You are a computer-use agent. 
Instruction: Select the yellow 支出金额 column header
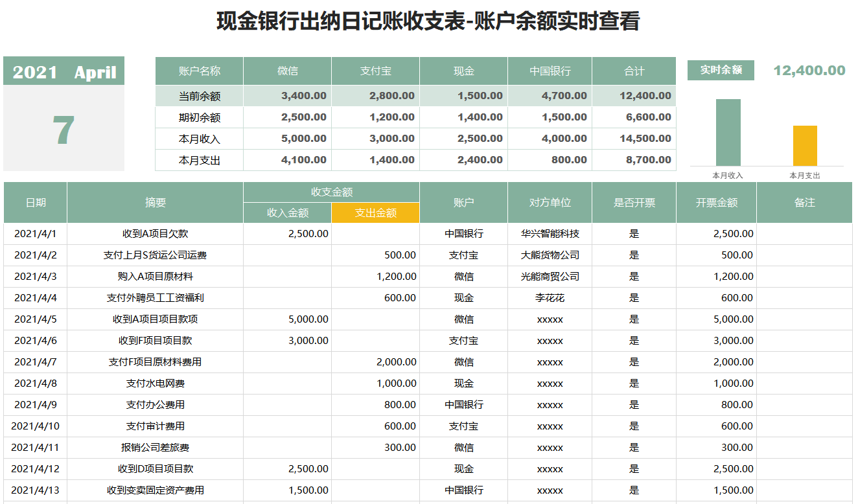click(376, 212)
